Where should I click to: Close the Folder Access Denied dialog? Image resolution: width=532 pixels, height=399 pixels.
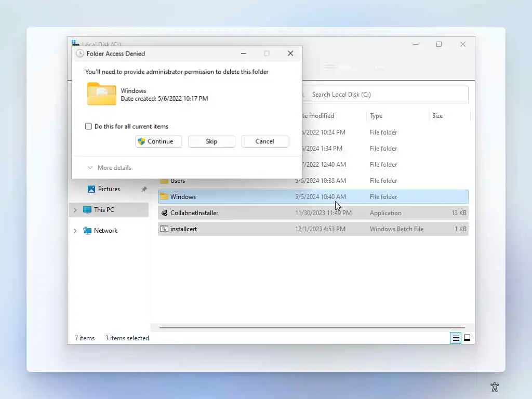coord(290,54)
